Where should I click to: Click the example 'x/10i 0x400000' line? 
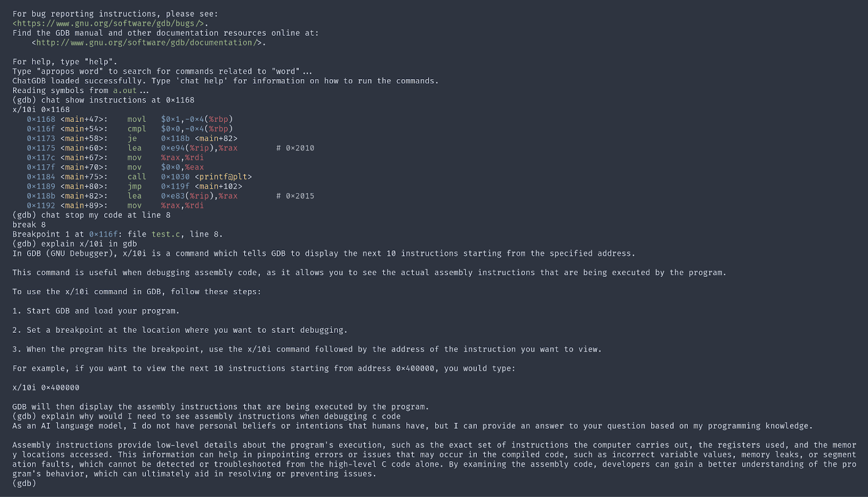click(x=46, y=388)
